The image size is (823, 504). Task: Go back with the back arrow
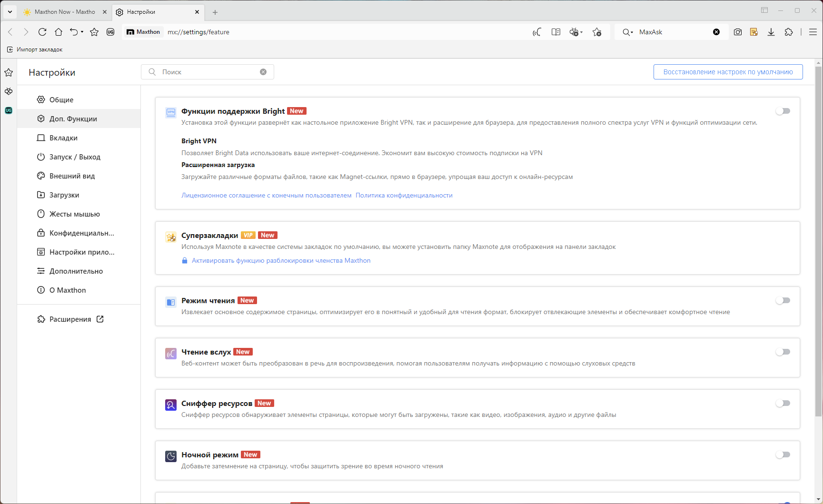tap(10, 32)
